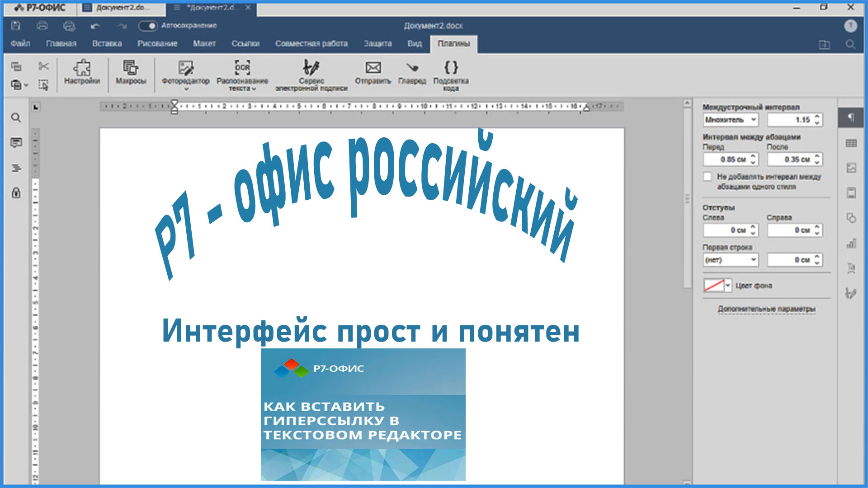Close the active Документ2 document tab
The width and height of the screenshot is (868, 488).
248,8
